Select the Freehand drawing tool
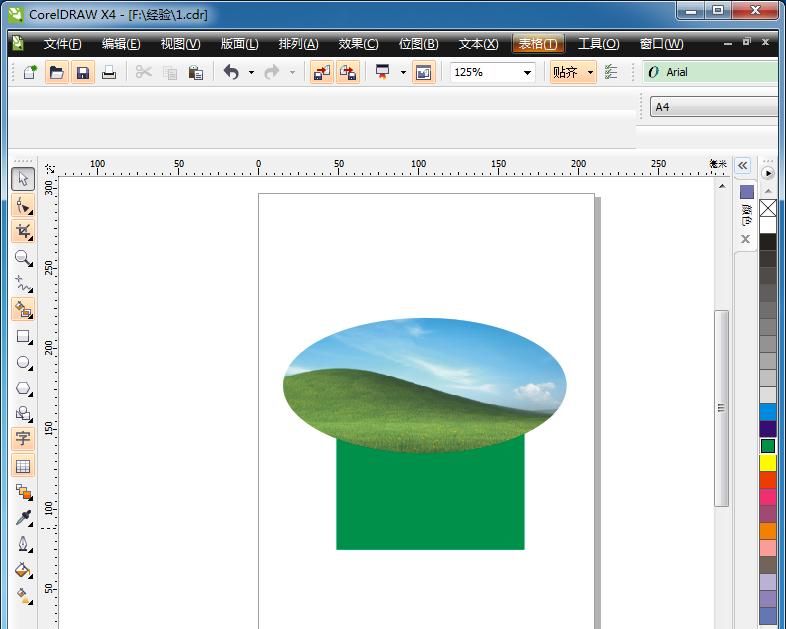The width and height of the screenshot is (786, 629). click(x=23, y=284)
